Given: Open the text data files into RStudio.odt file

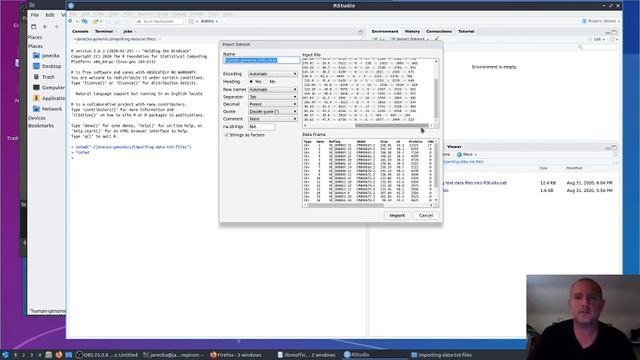Looking at the screenshot, I should pyautogui.click(x=475, y=183).
